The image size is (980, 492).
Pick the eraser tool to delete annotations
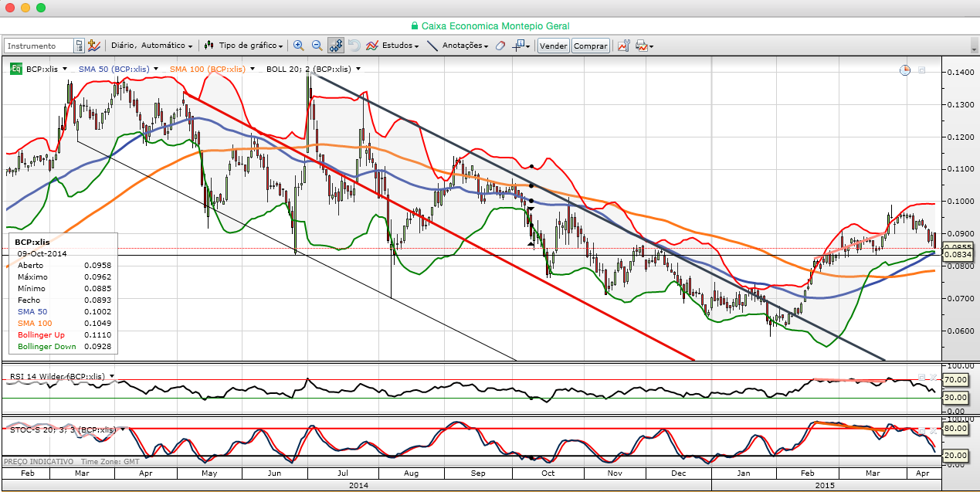(x=500, y=46)
